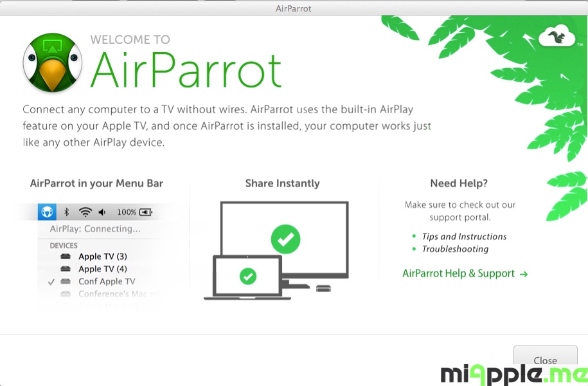Click the Wi-Fi icon in menu bar
The width and height of the screenshot is (588, 386).
[x=85, y=212]
